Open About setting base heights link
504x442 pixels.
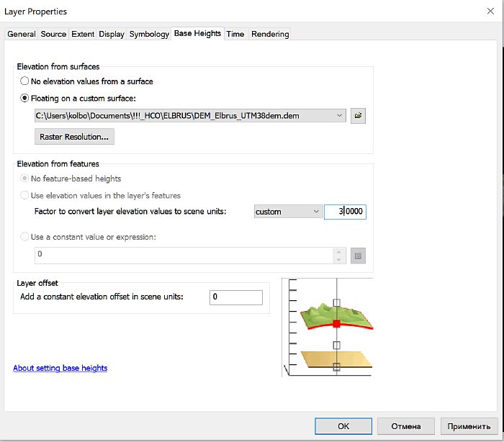(60, 368)
